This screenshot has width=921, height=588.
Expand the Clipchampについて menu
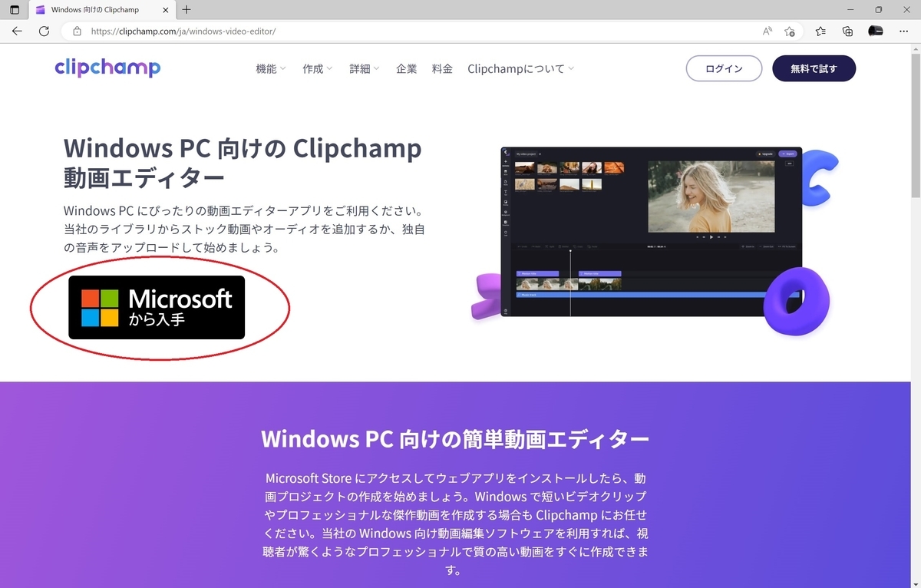[x=521, y=68]
